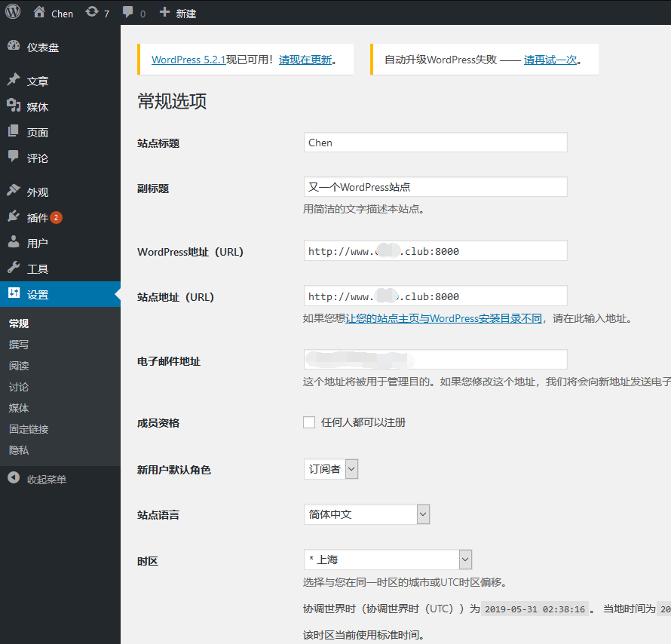
Task: Click the plus icon for 新建
Action: coord(164,12)
